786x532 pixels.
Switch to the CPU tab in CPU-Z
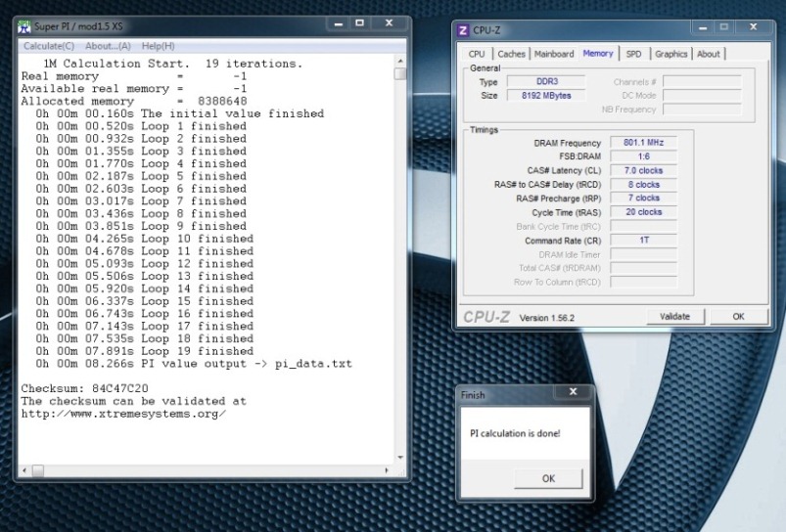tap(477, 54)
